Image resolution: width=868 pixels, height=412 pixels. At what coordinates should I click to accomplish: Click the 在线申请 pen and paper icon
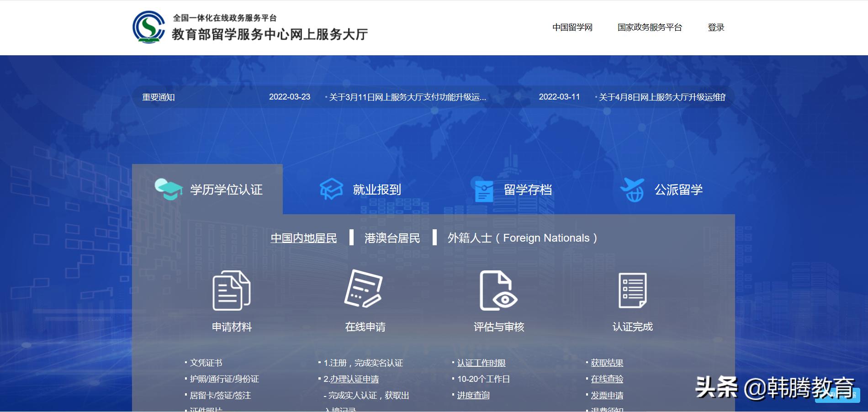tap(364, 288)
